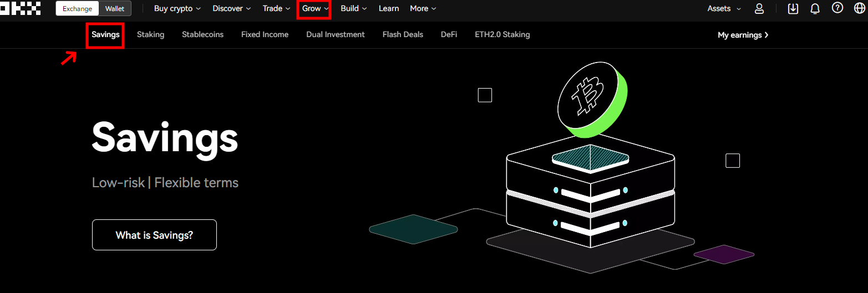Select the Savings tab
Image resolution: width=868 pixels, height=293 pixels.
[x=105, y=34]
